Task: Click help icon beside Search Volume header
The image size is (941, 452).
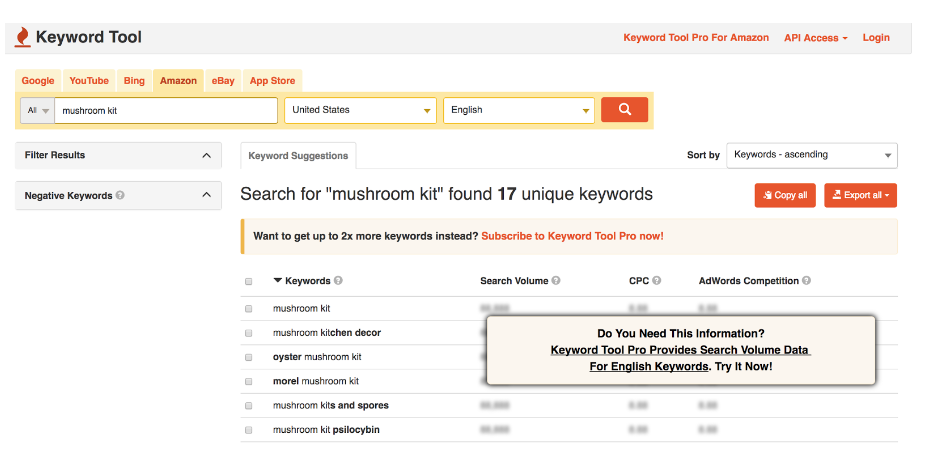Action: click(x=556, y=281)
